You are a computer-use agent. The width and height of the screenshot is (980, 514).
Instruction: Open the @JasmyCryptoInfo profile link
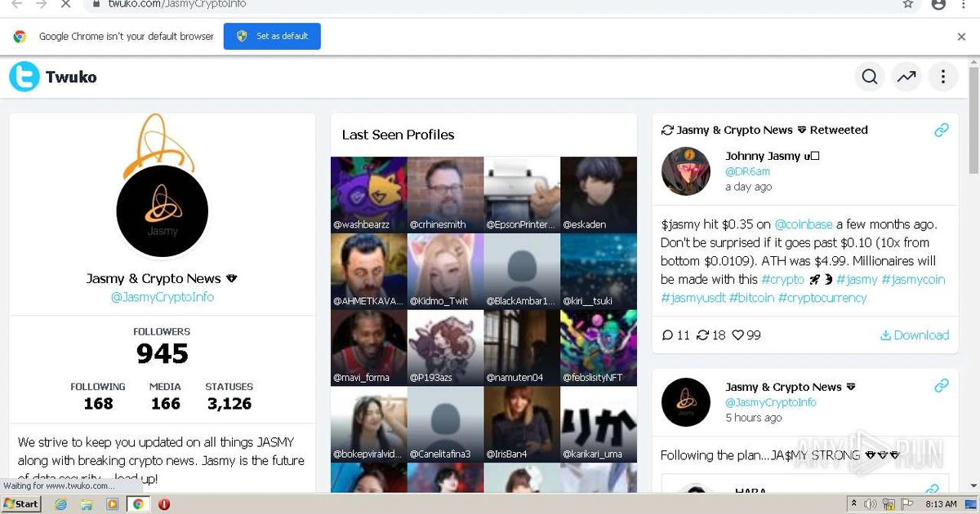click(162, 298)
